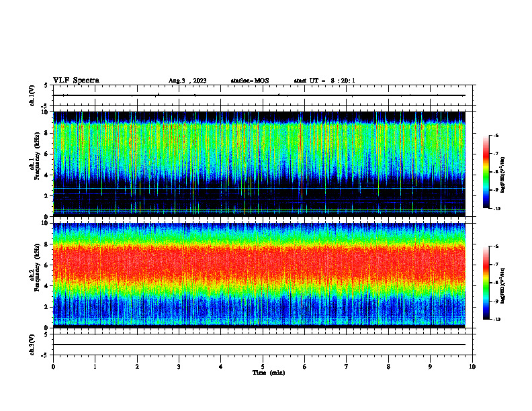532x411 pixels.
Task: Click the "-5" tick on ch.1(V) axis
Action: pyautogui.click(x=45, y=106)
